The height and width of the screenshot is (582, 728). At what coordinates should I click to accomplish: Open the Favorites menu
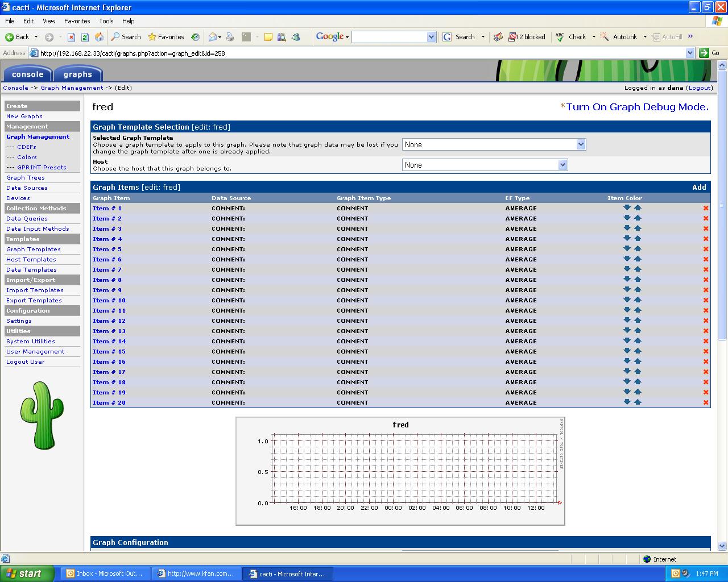coord(77,21)
